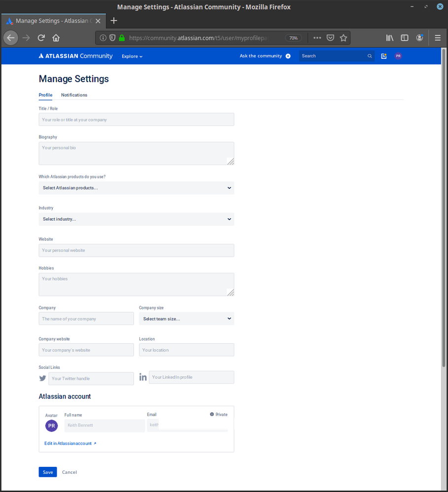Click the Private info icon
This screenshot has width=448, height=492.
pos(212,414)
